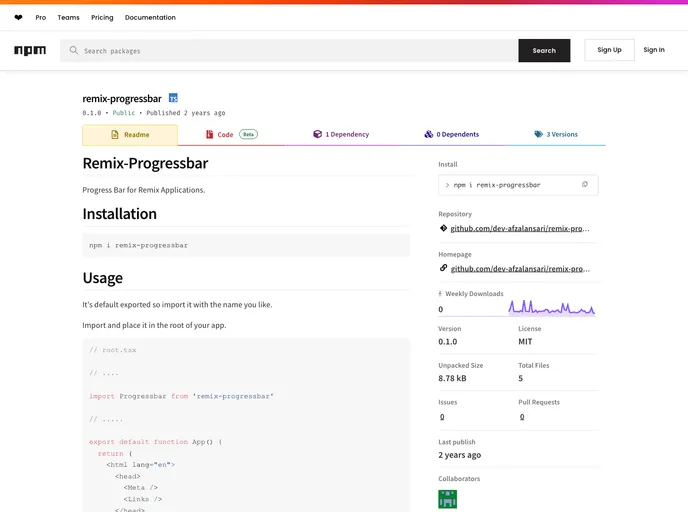This screenshot has width=688, height=512.
Task: Switch to the Code tab
Action: pos(231,135)
